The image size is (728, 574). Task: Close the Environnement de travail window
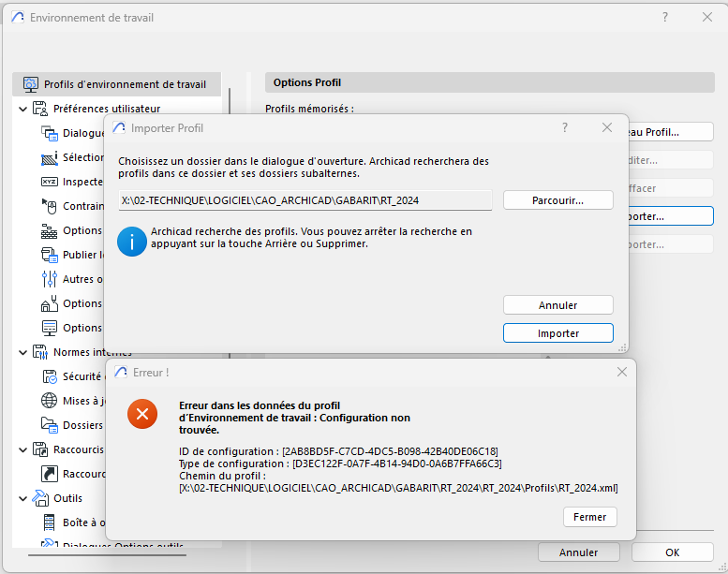click(707, 17)
